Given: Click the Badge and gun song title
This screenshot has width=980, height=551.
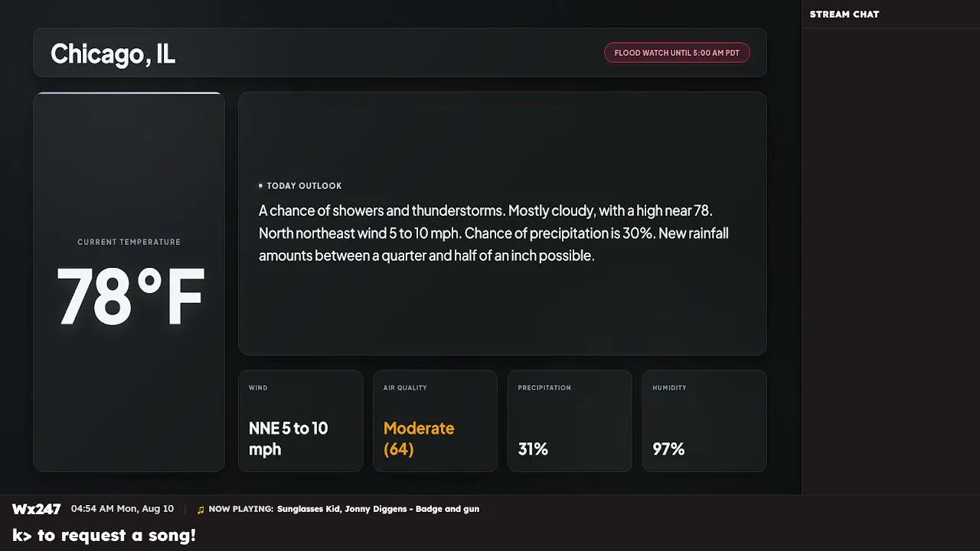Looking at the screenshot, I should click(x=447, y=509).
